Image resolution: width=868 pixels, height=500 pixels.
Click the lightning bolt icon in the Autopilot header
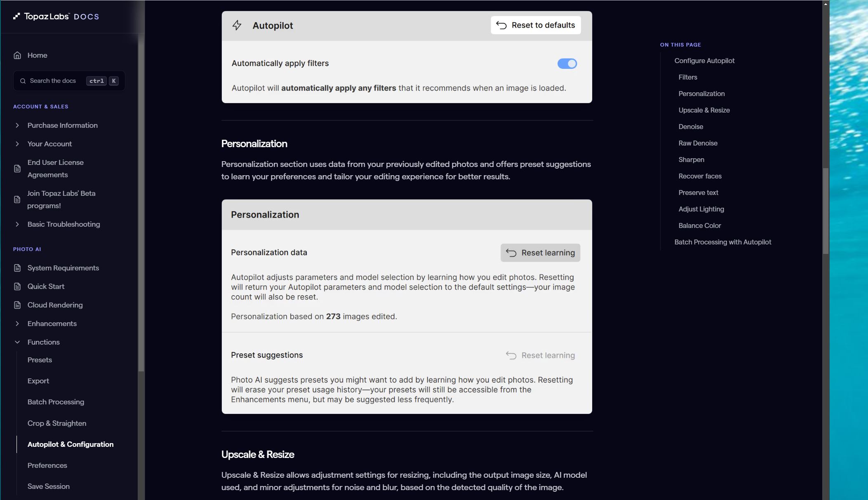pyautogui.click(x=237, y=25)
